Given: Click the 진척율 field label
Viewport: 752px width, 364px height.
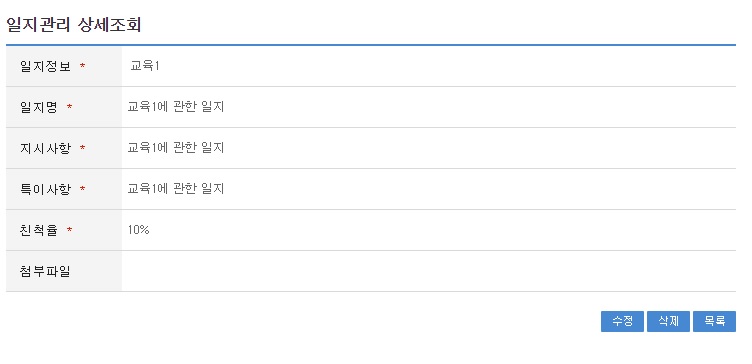Looking at the screenshot, I should coord(38,230).
